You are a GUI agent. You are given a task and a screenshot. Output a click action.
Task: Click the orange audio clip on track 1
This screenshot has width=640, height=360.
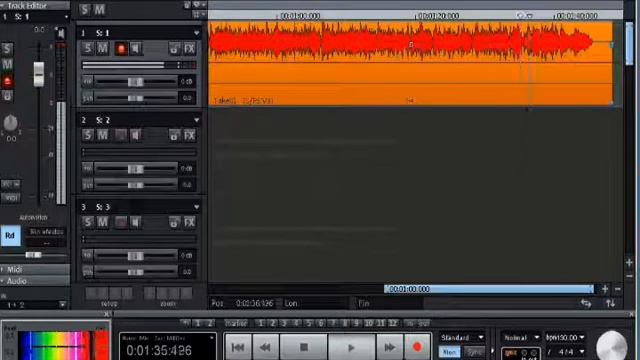(411, 64)
